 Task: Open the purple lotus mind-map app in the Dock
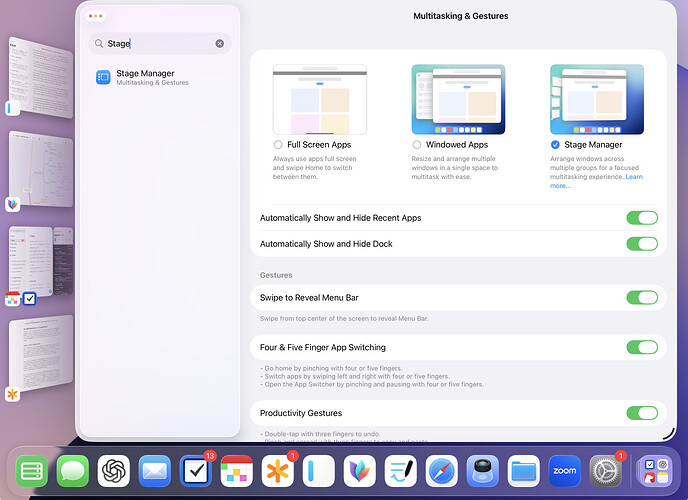pos(360,471)
